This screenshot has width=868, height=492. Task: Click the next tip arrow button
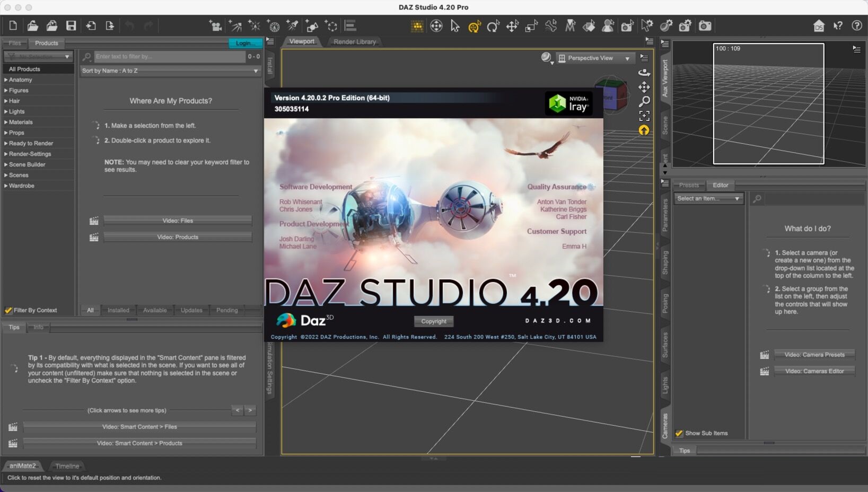pos(250,410)
